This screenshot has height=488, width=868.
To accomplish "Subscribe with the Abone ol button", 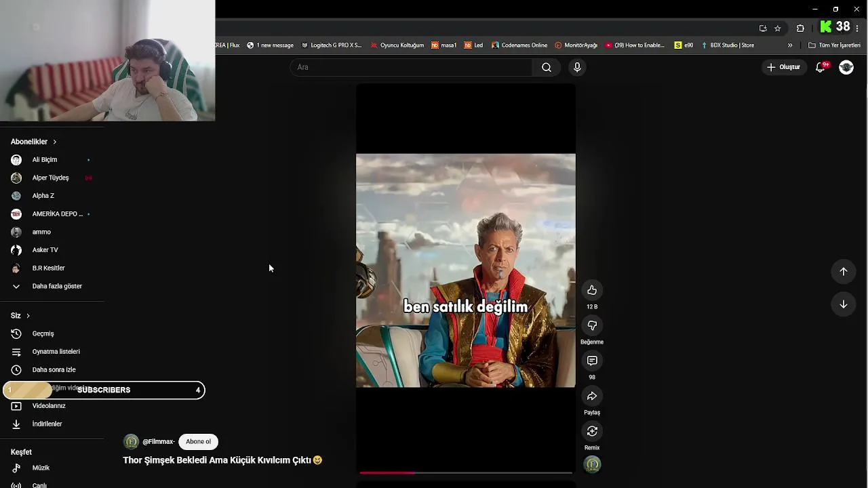I will click(198, 441).
